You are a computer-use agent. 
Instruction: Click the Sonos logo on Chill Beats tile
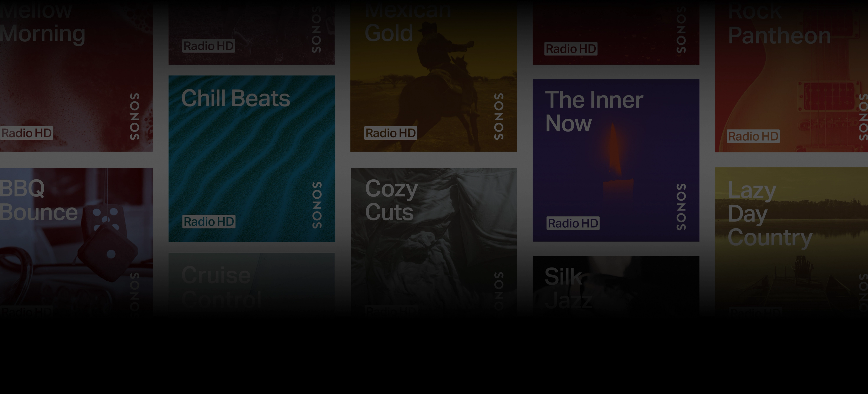[317, 205]
